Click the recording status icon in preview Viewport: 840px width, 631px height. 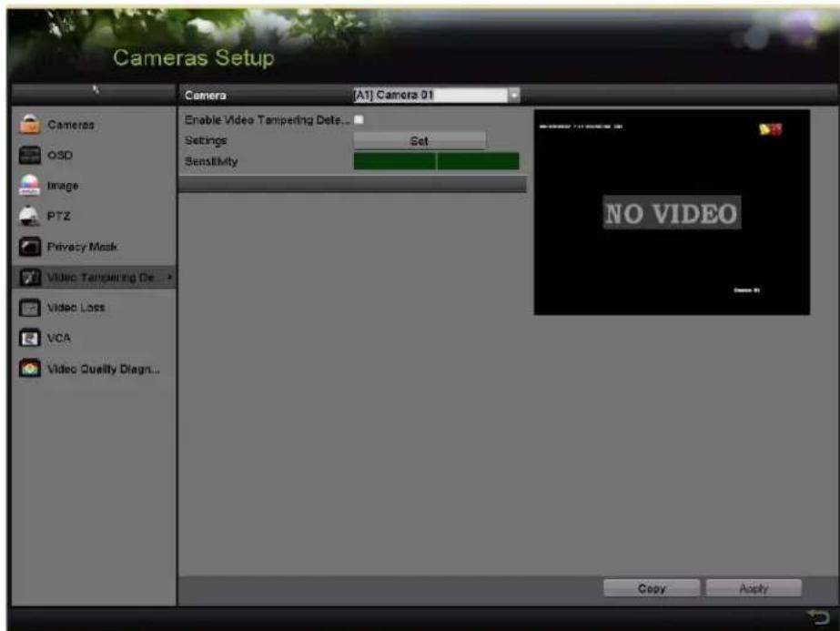[770, 129]
